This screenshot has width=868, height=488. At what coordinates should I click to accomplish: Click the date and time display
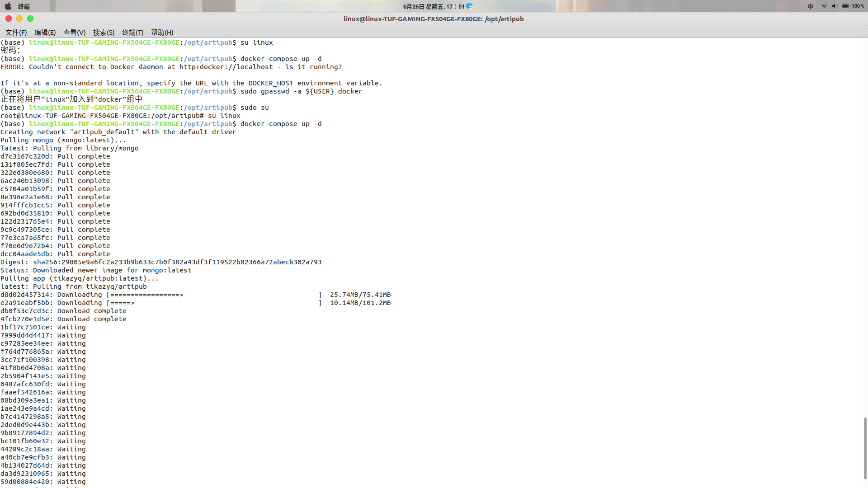click(433, 6)
